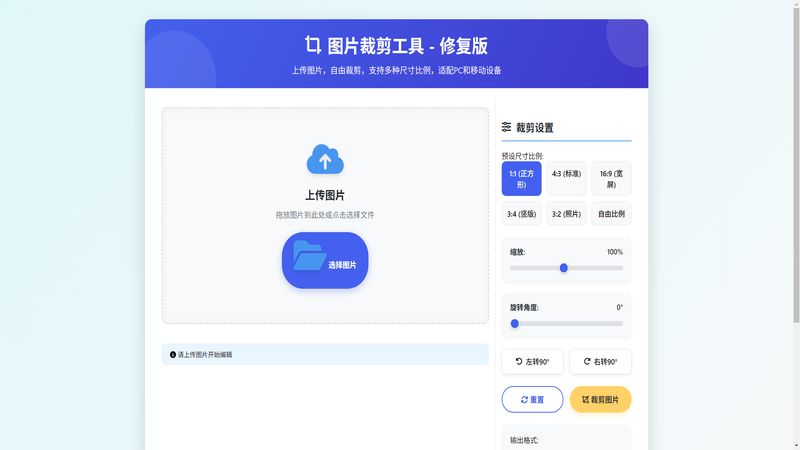
Task: Select the 16:9 (宽屏) ratio preset
Action: (x=611, y=179)
